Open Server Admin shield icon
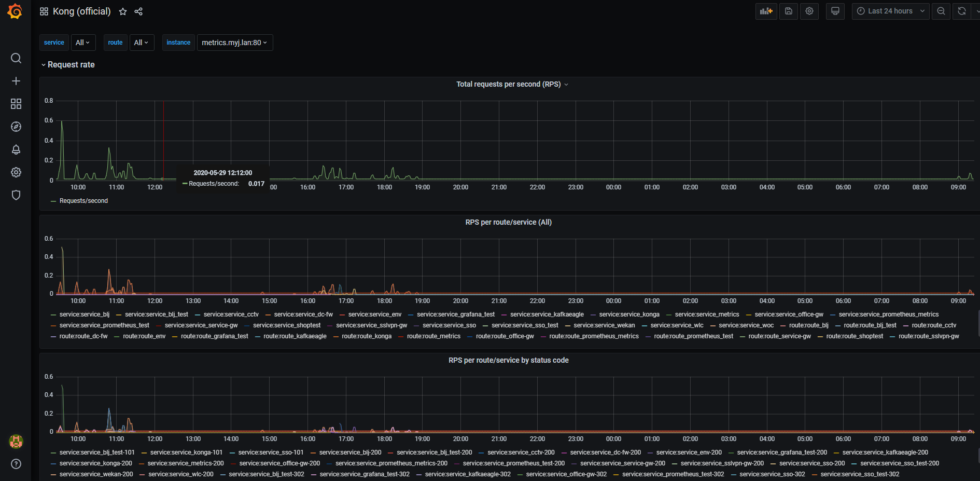The width and height of the screenshot is (980, 481). (x=16, y=195)
